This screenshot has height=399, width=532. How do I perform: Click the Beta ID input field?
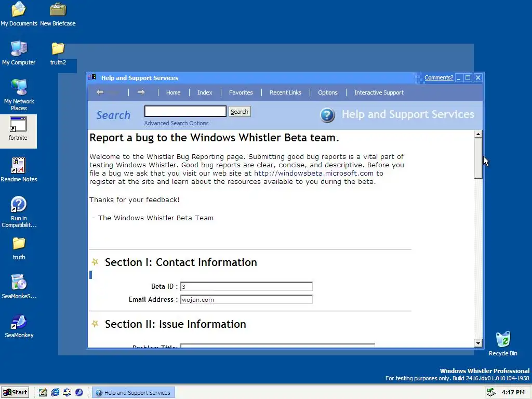pos(246,286)
